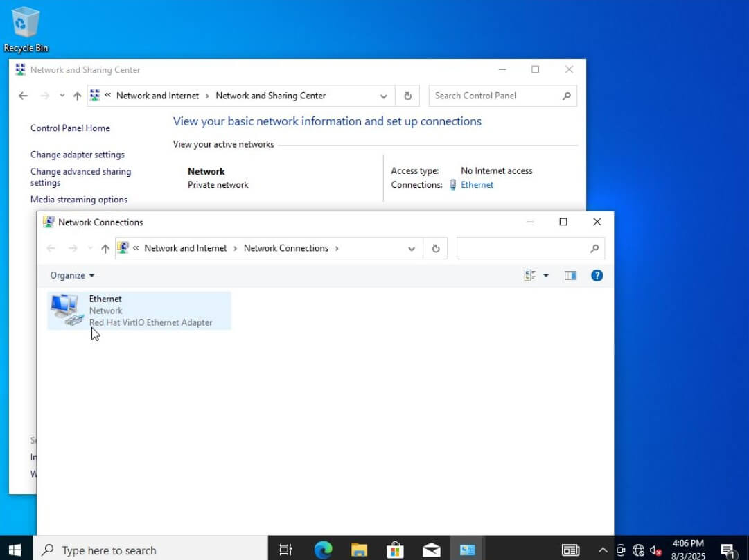Click 'Red Hat VirtIO Ethernet Adapter' text

[x=151, y=322]
